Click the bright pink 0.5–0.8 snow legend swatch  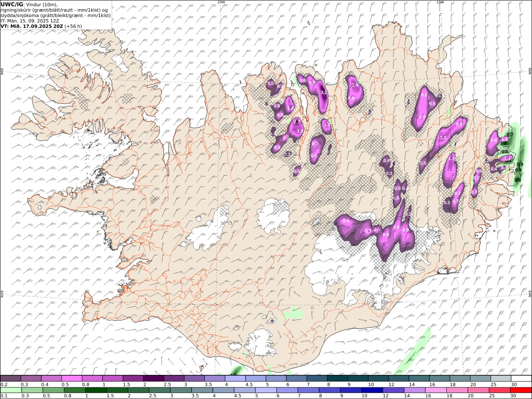71,379
